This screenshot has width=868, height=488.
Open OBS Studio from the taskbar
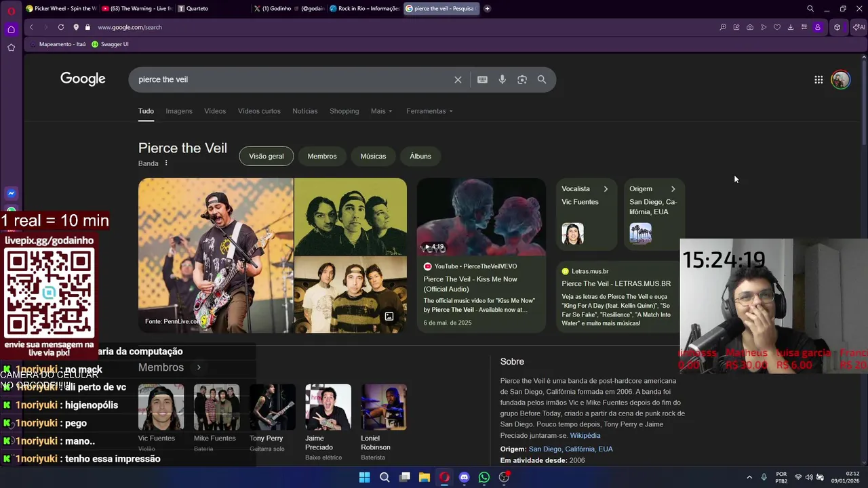click(x=504, y=477)
